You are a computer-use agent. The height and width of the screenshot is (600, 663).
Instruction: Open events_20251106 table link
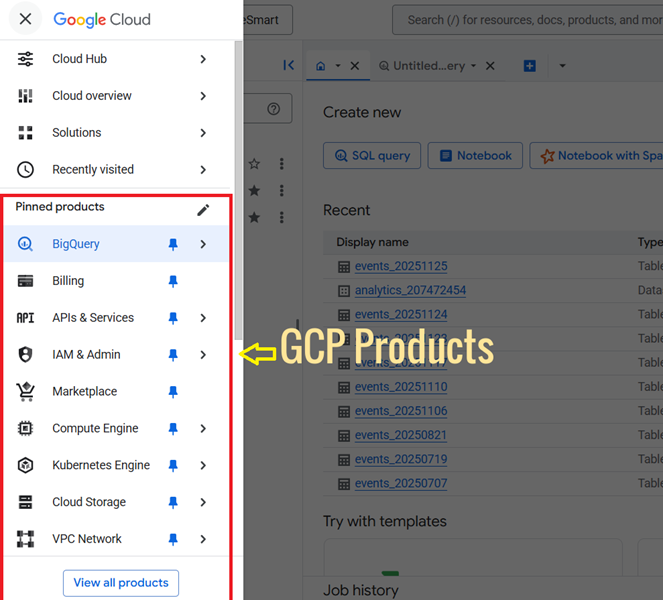point(401,411)
